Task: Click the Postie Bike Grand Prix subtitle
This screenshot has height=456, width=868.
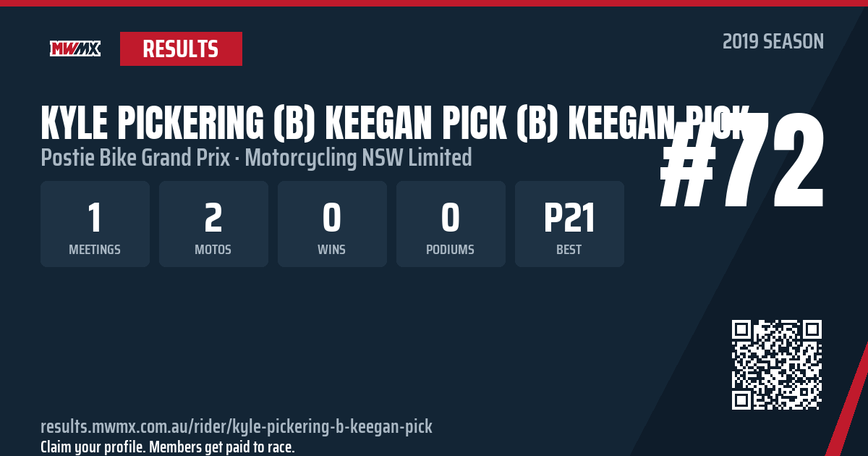Action: [138, 157]
